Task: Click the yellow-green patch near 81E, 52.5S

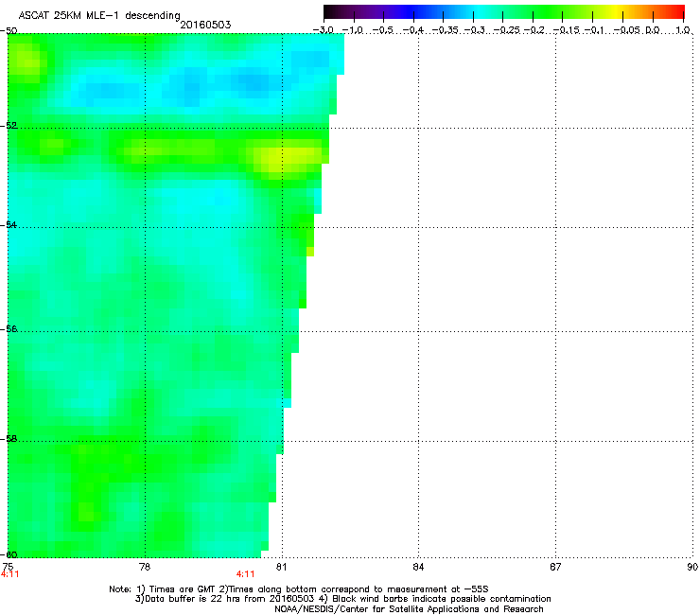Action: click(x=286, y=159)
